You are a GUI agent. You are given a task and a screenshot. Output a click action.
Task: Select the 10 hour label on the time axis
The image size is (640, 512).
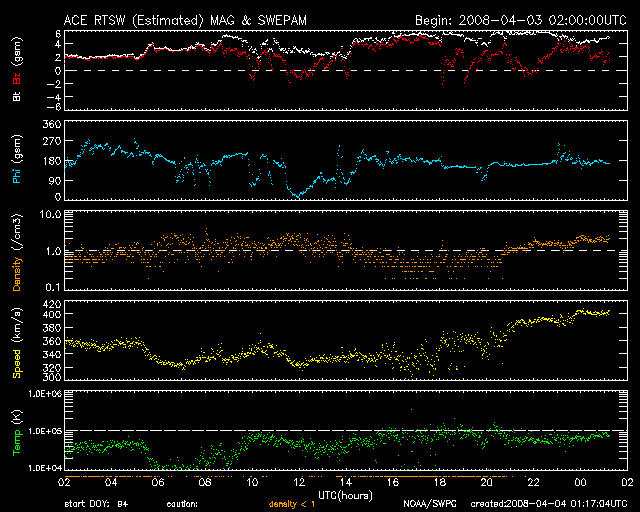(x=252, y=483)
